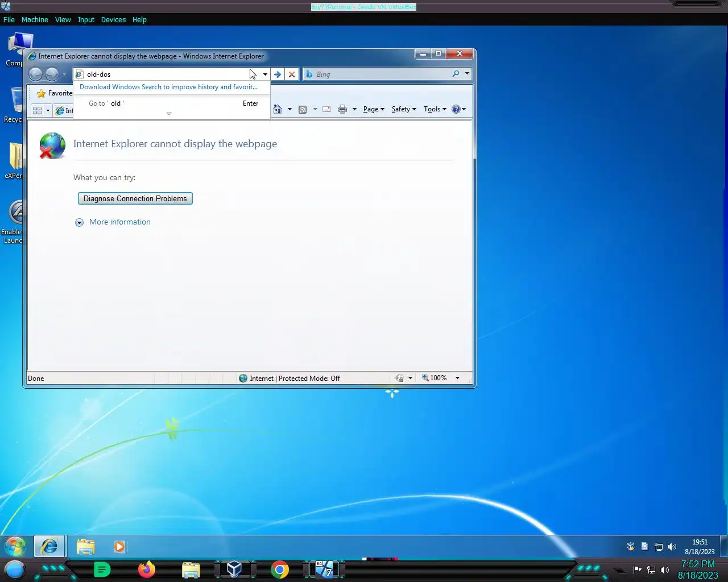Image resolution: width=728 pixels, height=582 pixels.
Task: Click Show Desktop strip on guest taskbar
Action: [x=723, y=547]
